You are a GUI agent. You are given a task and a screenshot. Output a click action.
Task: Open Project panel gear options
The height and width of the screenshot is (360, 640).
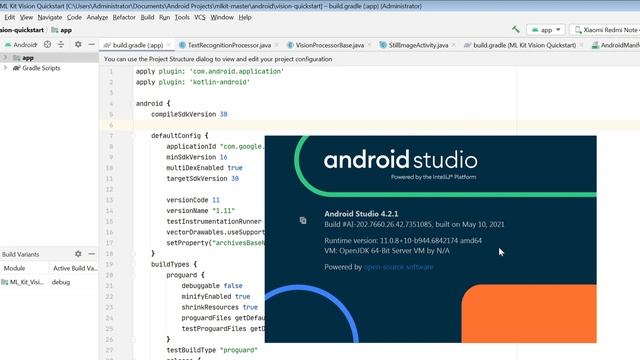point(78,44)
